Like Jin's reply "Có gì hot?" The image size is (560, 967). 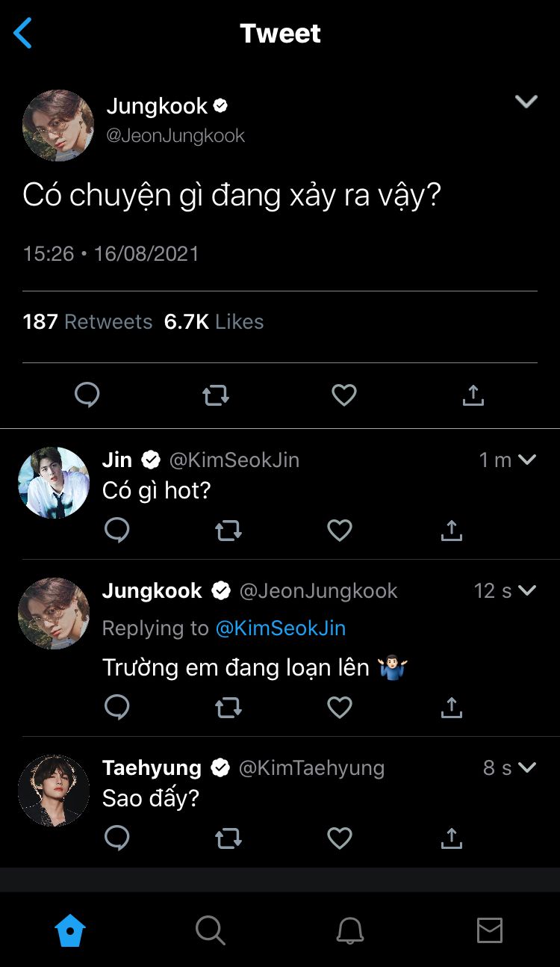(340, 530)
